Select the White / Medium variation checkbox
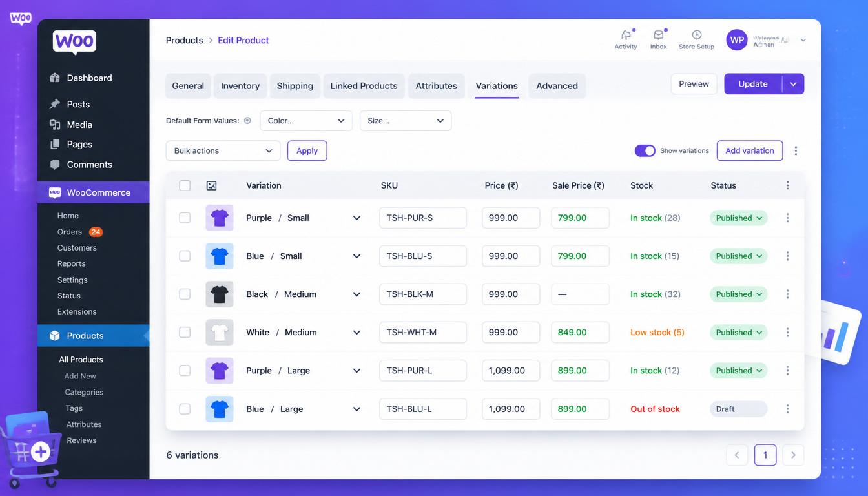868x496 pixels. (x=185, y=332)
